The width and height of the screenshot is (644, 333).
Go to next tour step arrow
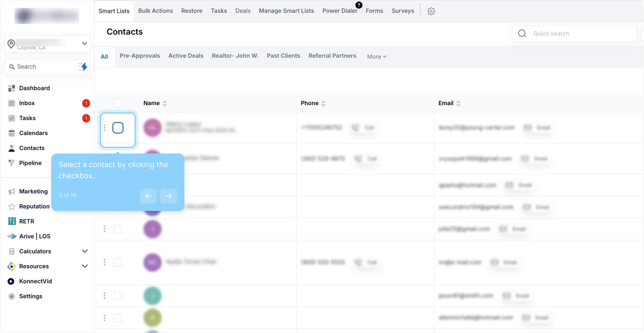pyautogui.click(x=168, y=196)
